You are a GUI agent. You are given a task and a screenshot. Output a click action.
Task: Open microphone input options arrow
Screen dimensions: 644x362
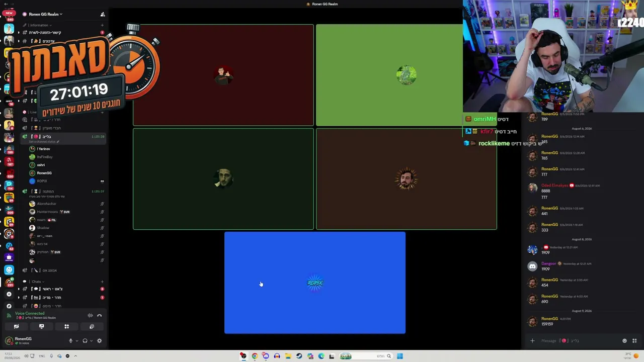(76, 341)
